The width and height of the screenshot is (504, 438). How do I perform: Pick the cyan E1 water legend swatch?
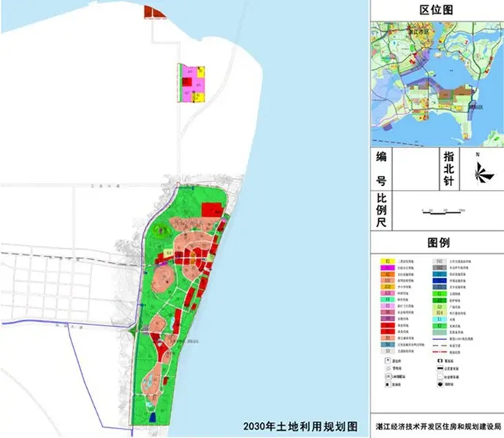pos(440,319)
